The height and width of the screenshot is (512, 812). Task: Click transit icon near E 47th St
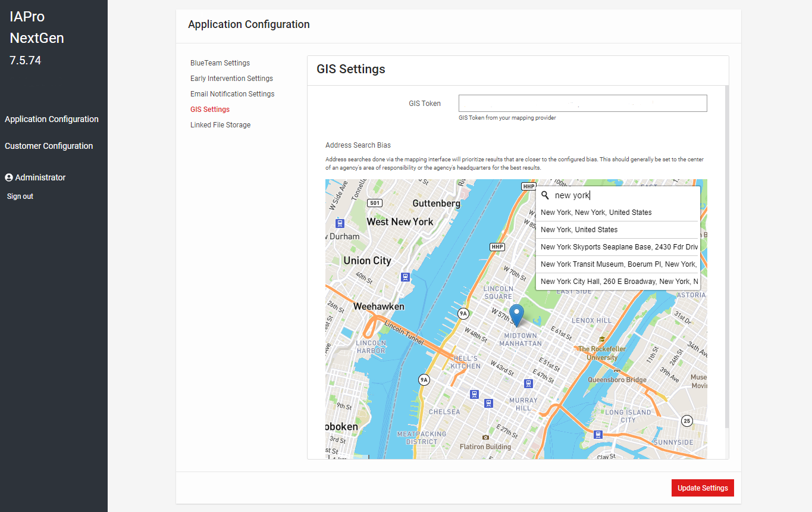click(528, 383)
